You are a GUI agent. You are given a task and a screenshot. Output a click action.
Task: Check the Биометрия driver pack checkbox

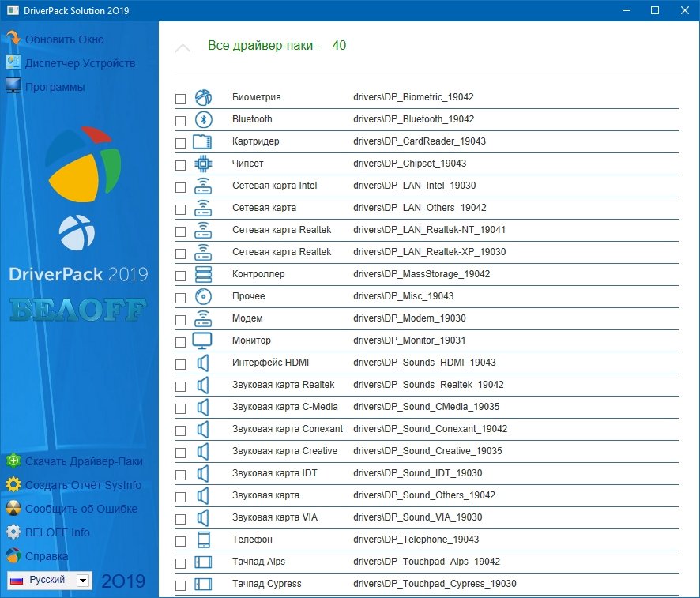181,99
